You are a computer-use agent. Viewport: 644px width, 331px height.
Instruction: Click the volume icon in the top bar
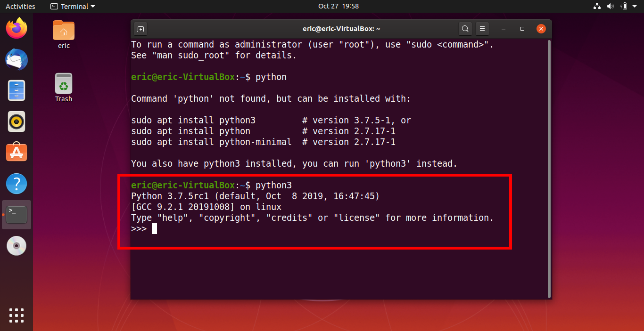click(x=611, y=6)
